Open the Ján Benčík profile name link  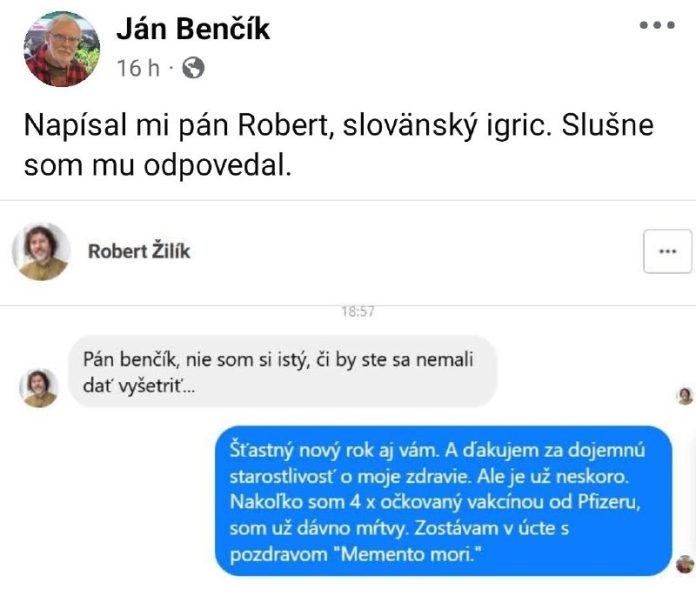(193, 29)
